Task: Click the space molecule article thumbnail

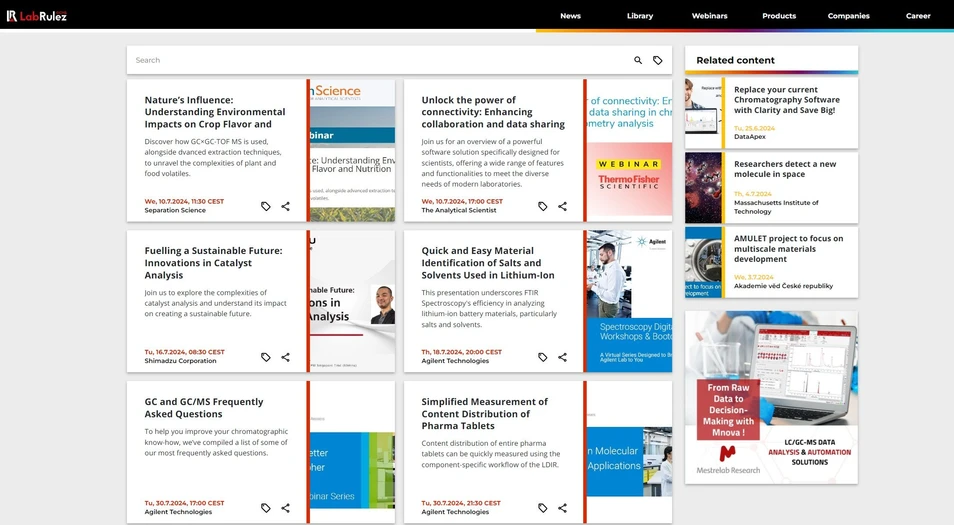Action: (x=703, y=187)
